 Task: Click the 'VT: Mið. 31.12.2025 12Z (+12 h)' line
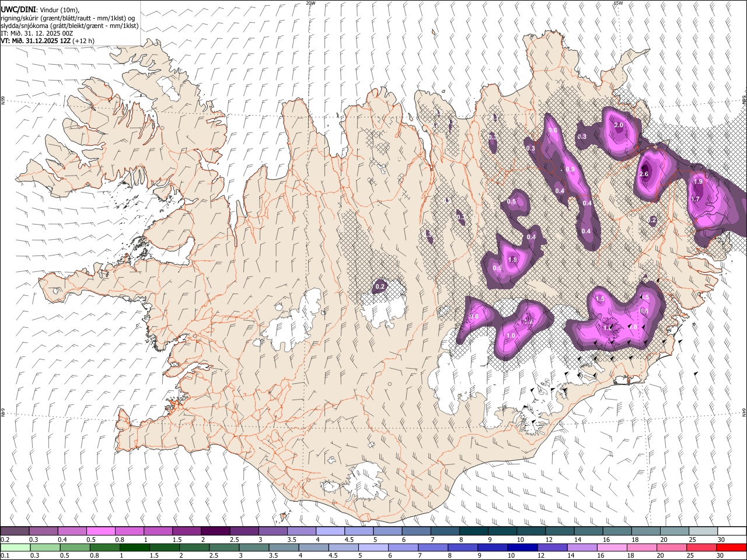click(x=47, y=41)
